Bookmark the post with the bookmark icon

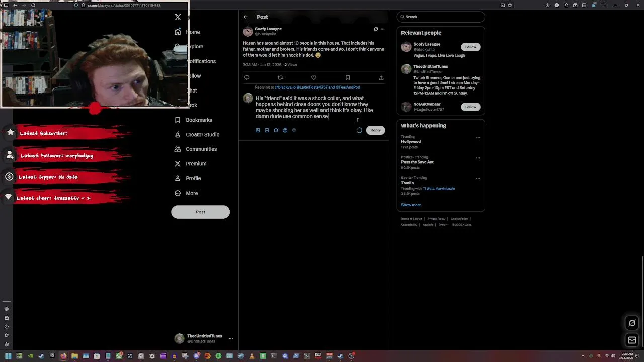(x=348, y=78)
